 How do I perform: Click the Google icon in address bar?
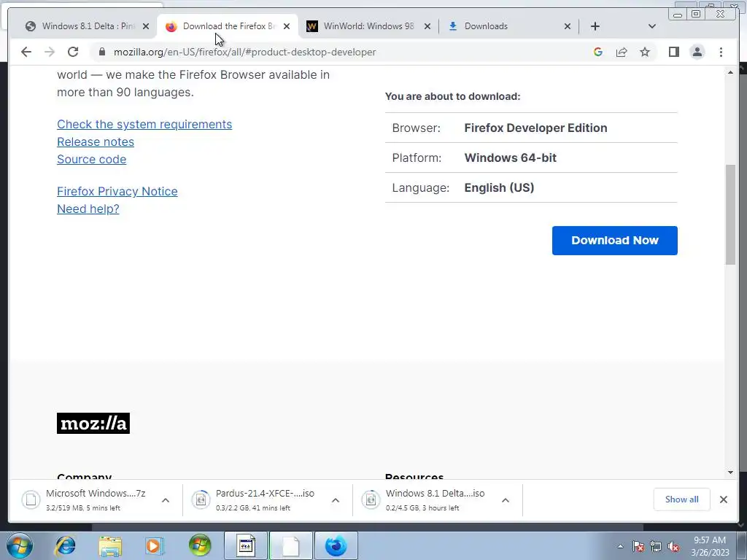tap(598, 52)
